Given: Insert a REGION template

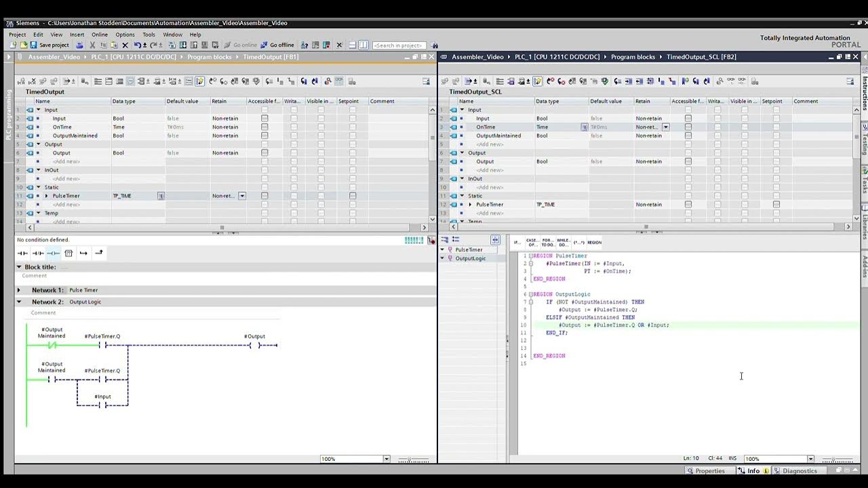Looking at the screenshot, I should (x=594, y=242).
